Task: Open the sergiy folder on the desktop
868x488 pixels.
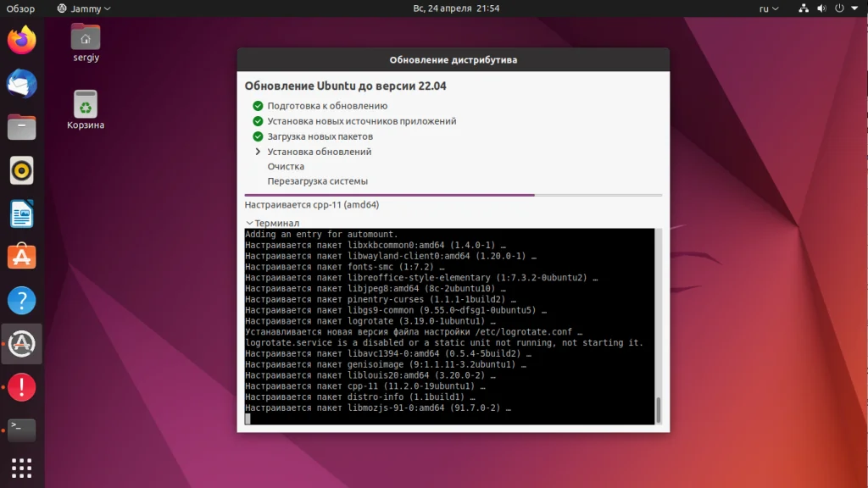Action: [x=84, y=41]
